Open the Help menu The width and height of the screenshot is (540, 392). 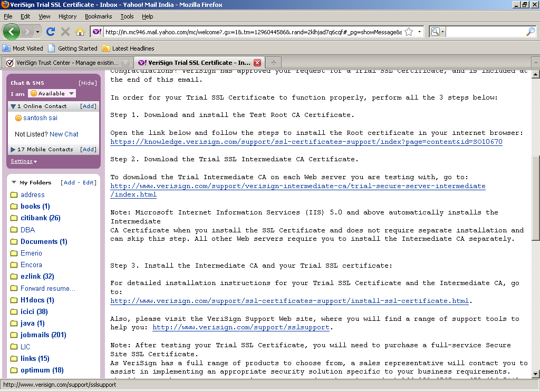pyautogui.click(x=148, y=16)
